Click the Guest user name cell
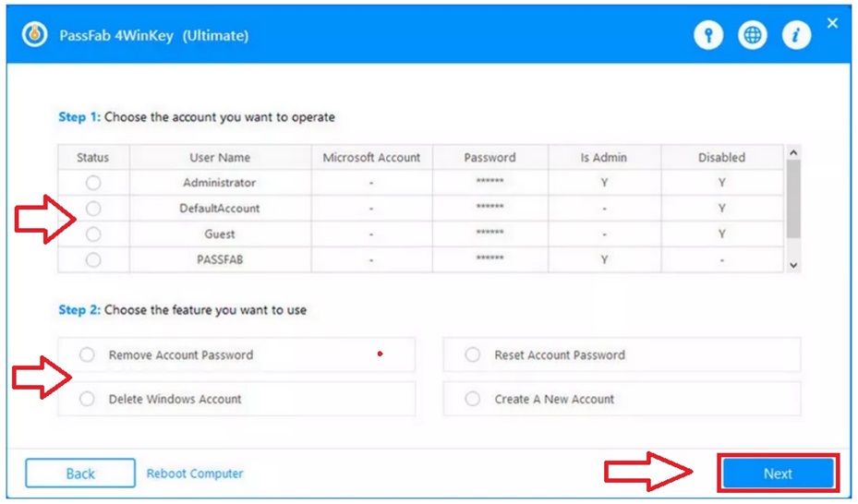Image resolution: width=858 pixels, height=504 pixels. (x=220, y=234)
